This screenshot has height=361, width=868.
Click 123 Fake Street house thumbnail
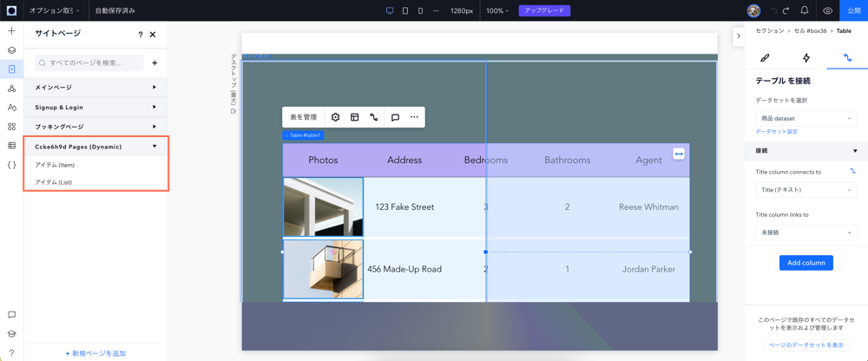point(323,207)
